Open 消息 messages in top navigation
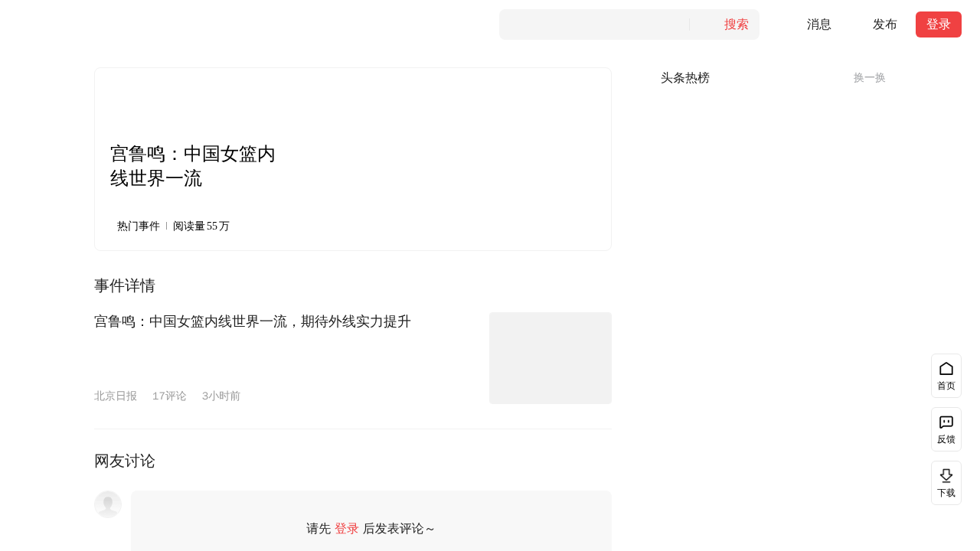980x551 pixels. tap(818, 24)
